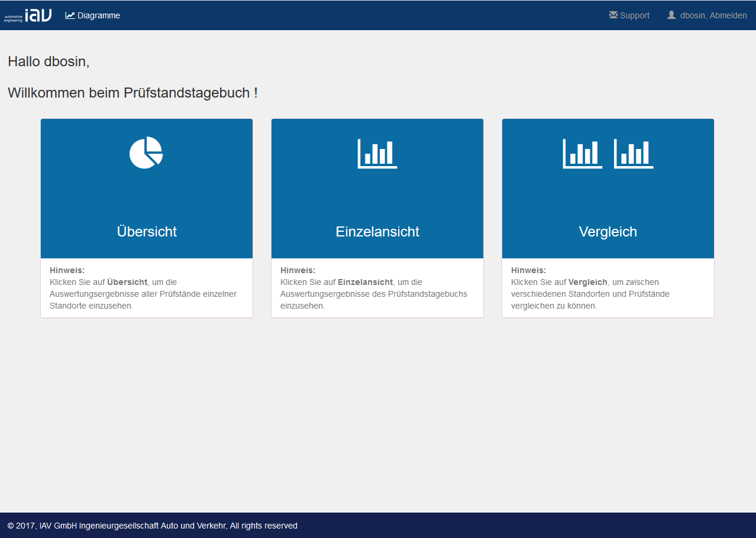
Task: Click the second bar chart icon on Vergleich
Action: pyautogui.click(x=634, y=154)
